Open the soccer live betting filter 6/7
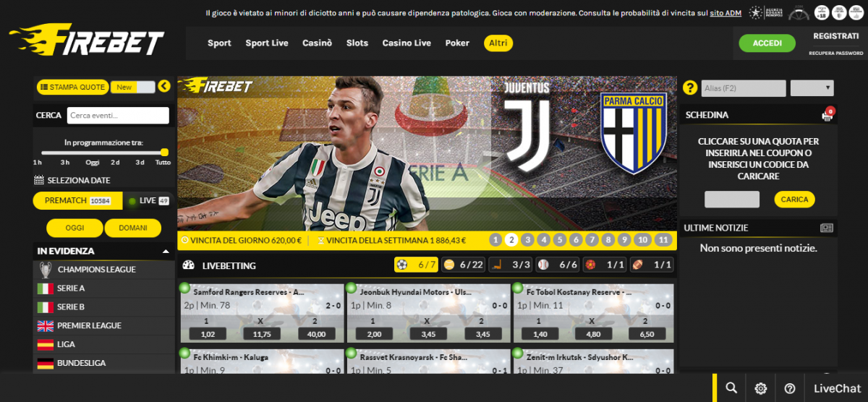The width and height of the screenshot is (868, 402). point(416,265)
